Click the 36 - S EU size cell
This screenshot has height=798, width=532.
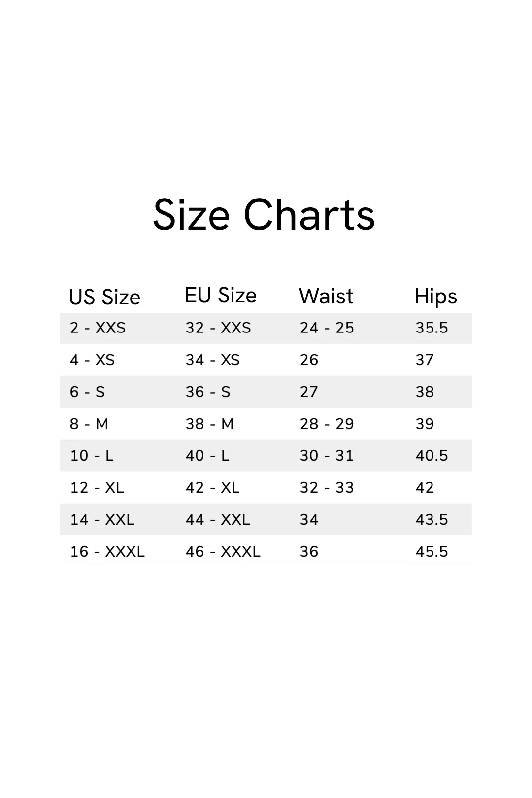coord(208,392)
